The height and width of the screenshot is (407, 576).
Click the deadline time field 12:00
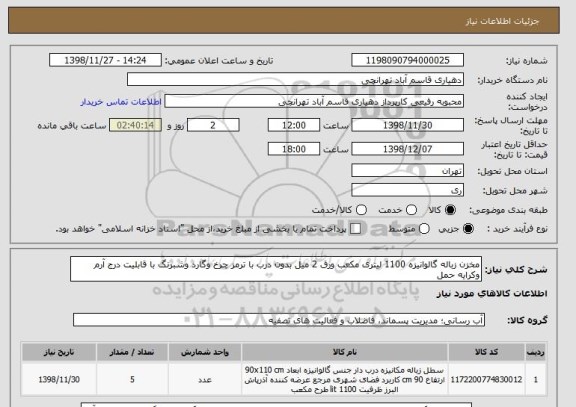294,125
